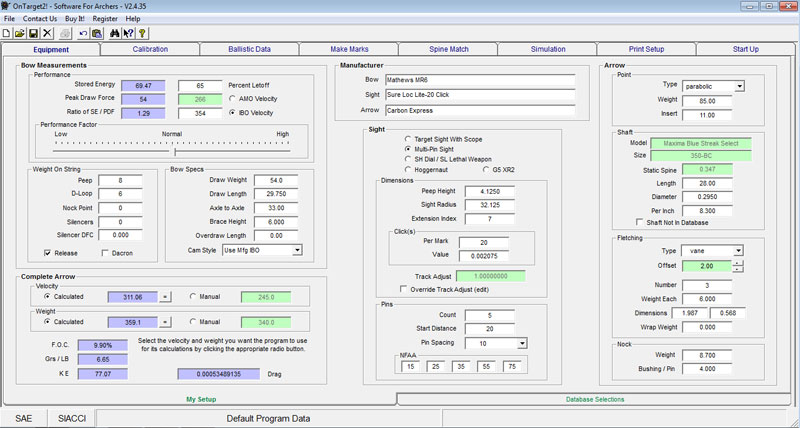Screen dimensions: 800x428
Task: Open the Pin Spacing dropdown
Action: 521,344
